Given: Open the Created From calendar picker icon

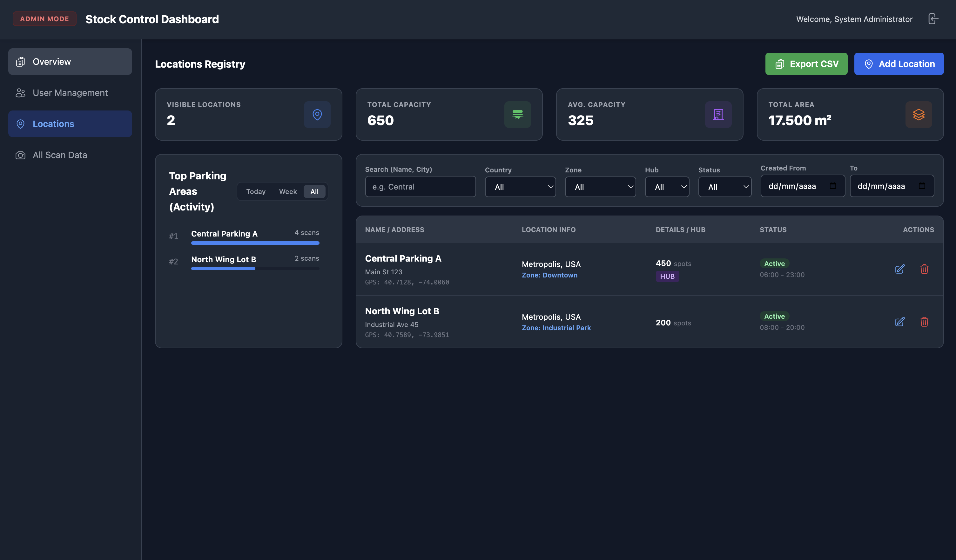Looking at the screenshot, I should tap(833, 186).
